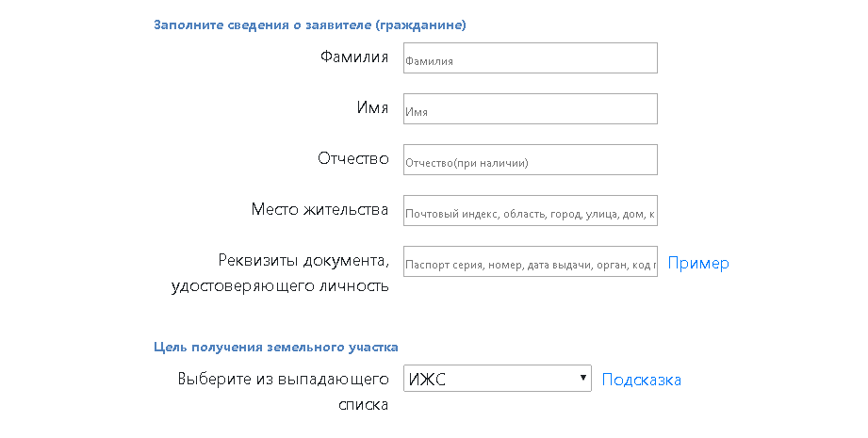This screenshot has width=868, height=438.
Task: Click the word списка under the label
Action: pos(363,405)
